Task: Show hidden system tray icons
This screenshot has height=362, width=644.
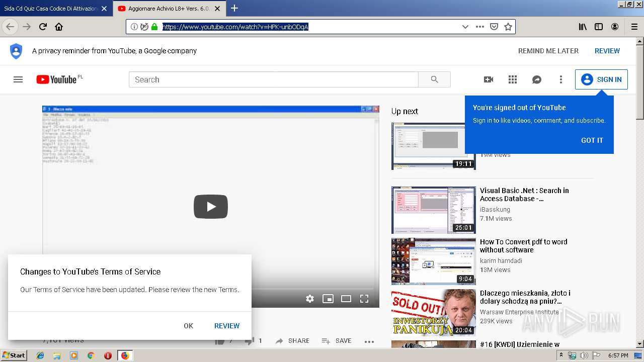Action: click(561, 355)
